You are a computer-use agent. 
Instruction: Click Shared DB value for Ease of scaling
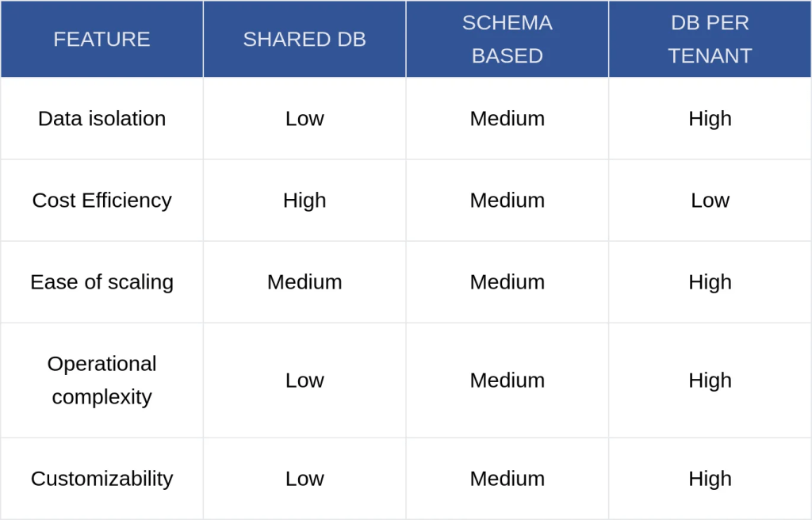coord(304,281)
